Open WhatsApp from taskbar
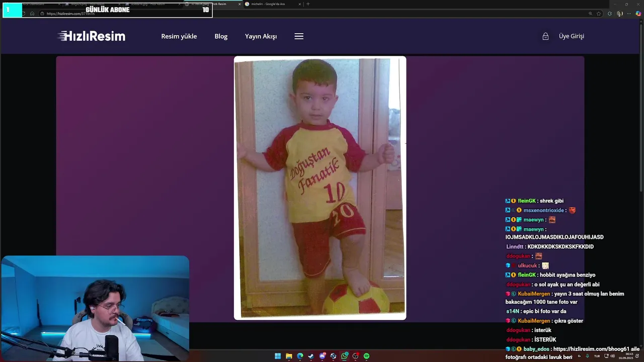Image resolution: width=644 pixels, height=362 pixels. (344, 356)
